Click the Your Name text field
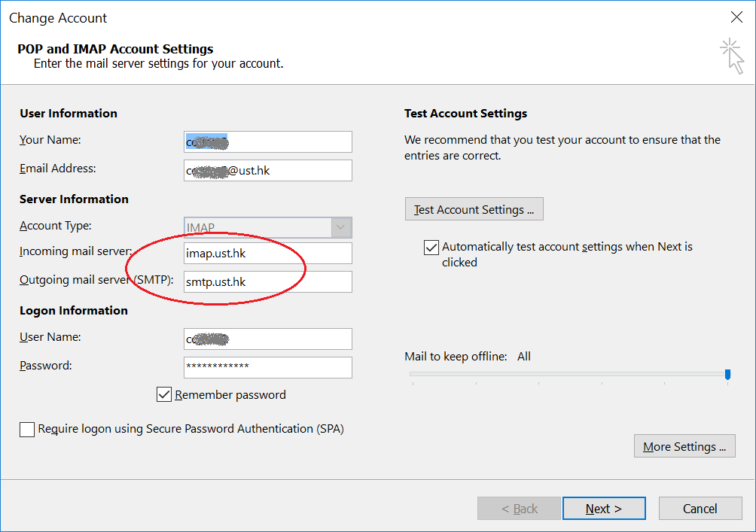The image size is (756, 532). [x=267, y=141]
